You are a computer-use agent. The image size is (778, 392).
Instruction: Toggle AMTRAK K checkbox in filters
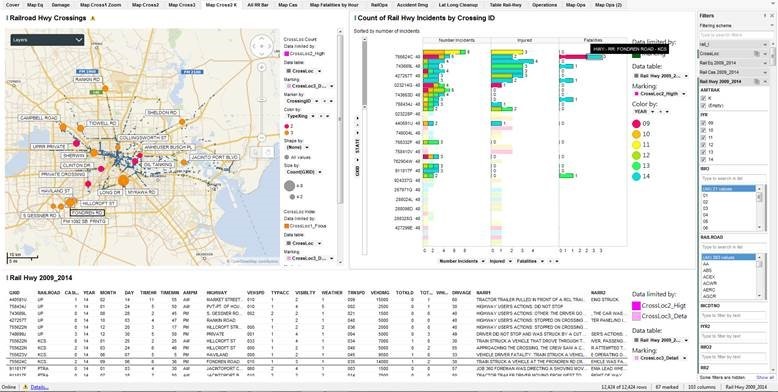pos(703,98)
